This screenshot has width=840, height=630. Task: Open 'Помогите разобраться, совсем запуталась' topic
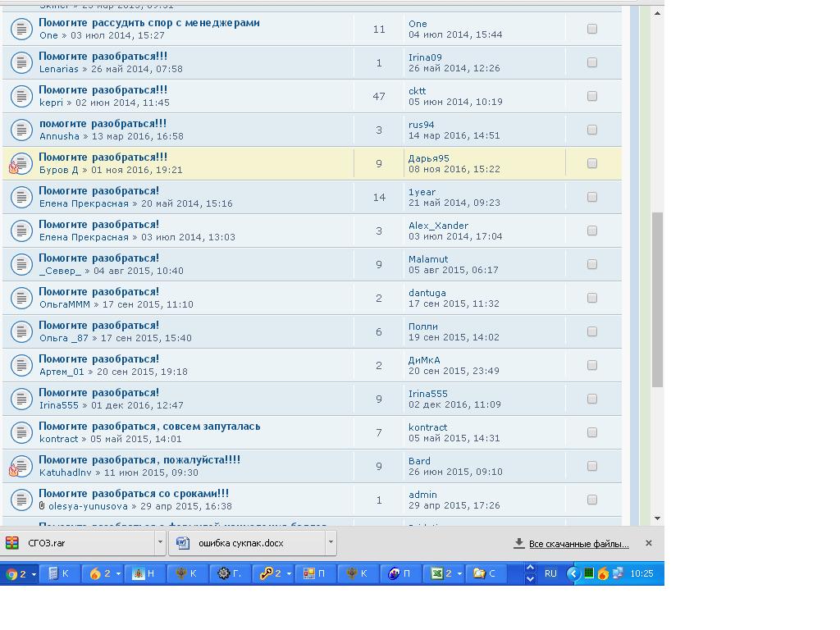[149, 427]
